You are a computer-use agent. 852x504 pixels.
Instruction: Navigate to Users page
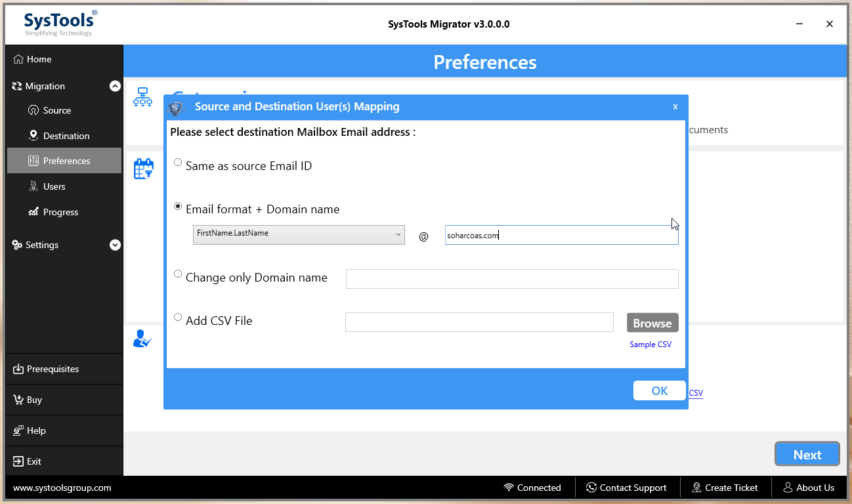(x=64, y=186)
